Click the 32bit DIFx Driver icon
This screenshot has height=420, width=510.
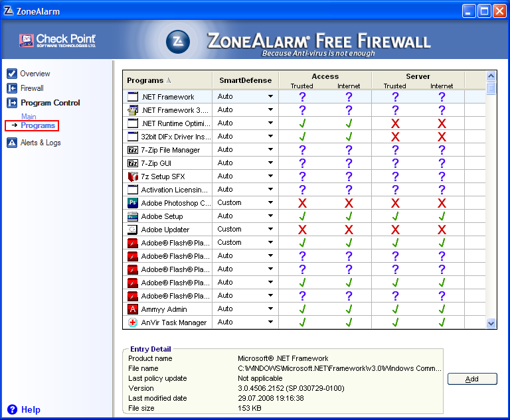coord(133,137)
